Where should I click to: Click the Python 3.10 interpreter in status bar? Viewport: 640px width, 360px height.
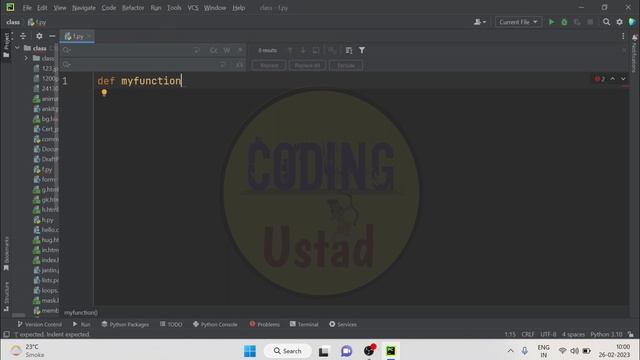[606, 334]
